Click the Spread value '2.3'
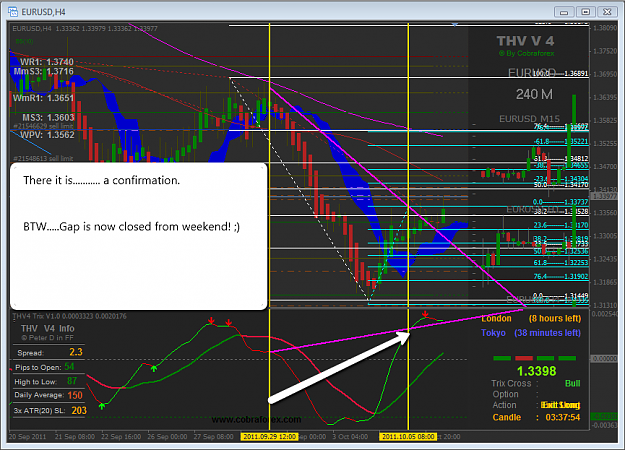Image resolution: width=625 pixels, height=450 pixels. (76, 352)
